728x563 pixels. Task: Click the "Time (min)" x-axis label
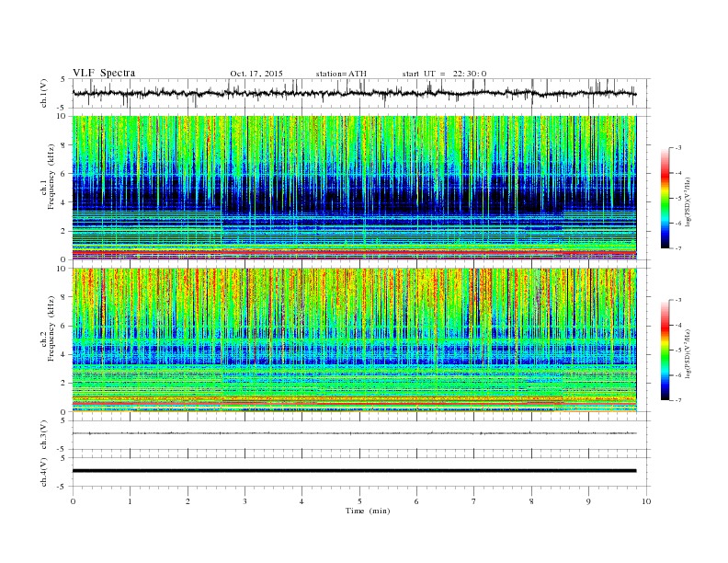click(368, 511)
